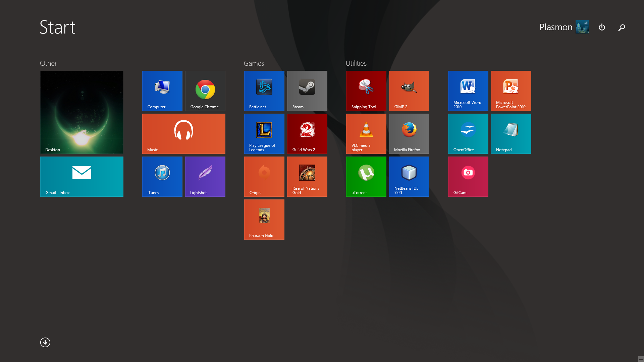Open the Desktop tile thumbnail
This screenshot has height=362, width=644.
tap(82, 112)
